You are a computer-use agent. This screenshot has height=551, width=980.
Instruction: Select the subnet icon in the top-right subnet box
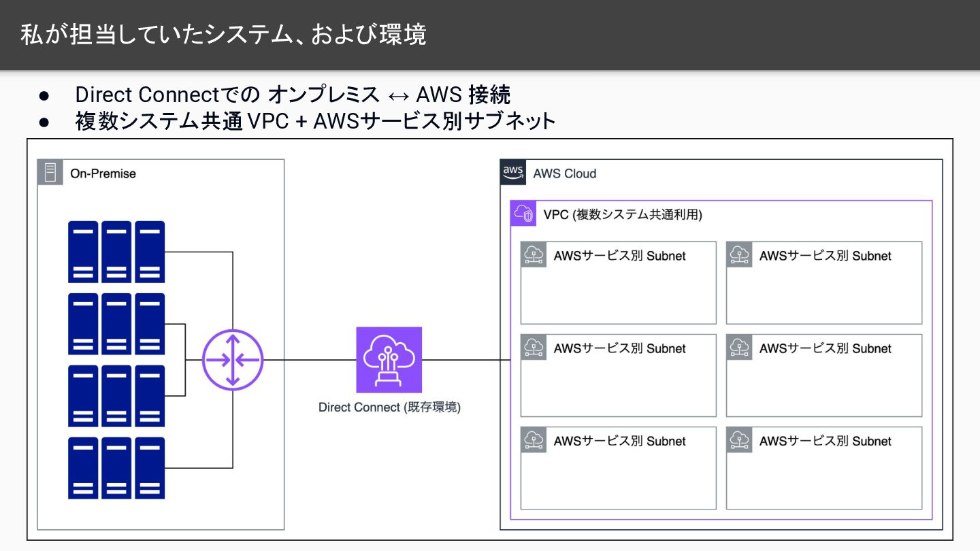[x=740, y=255]
